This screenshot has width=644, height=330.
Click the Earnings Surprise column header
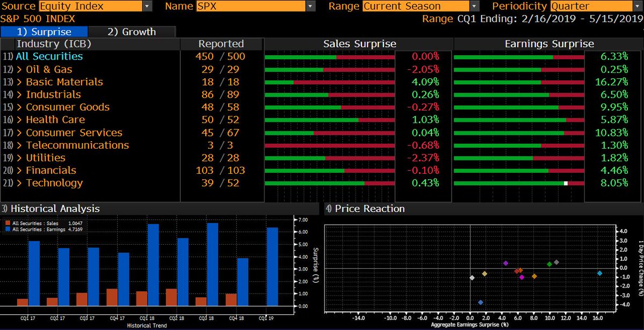coord(549,44)
